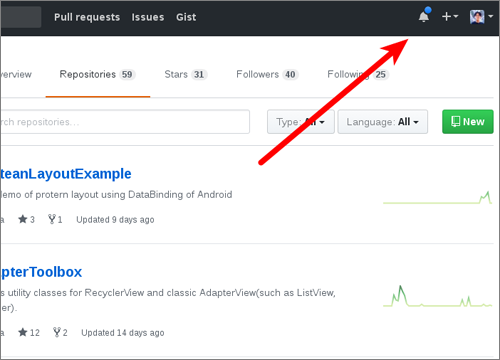The height and width of the screenshot is (360, 500).
Task: Open the user avatar menu
Action: (481, 17)
